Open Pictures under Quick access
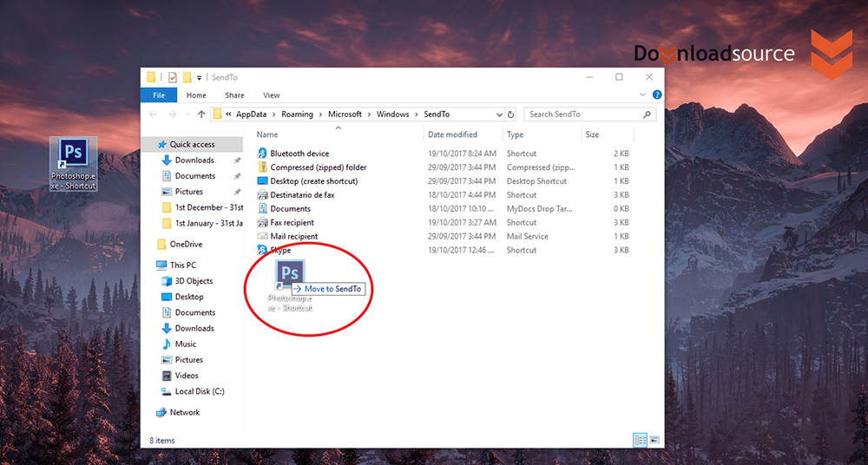 (188, 192)
